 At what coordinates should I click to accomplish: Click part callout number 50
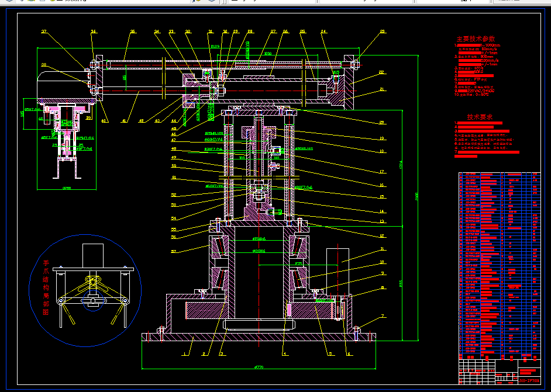pyautogui.click(x=174, y=166)
